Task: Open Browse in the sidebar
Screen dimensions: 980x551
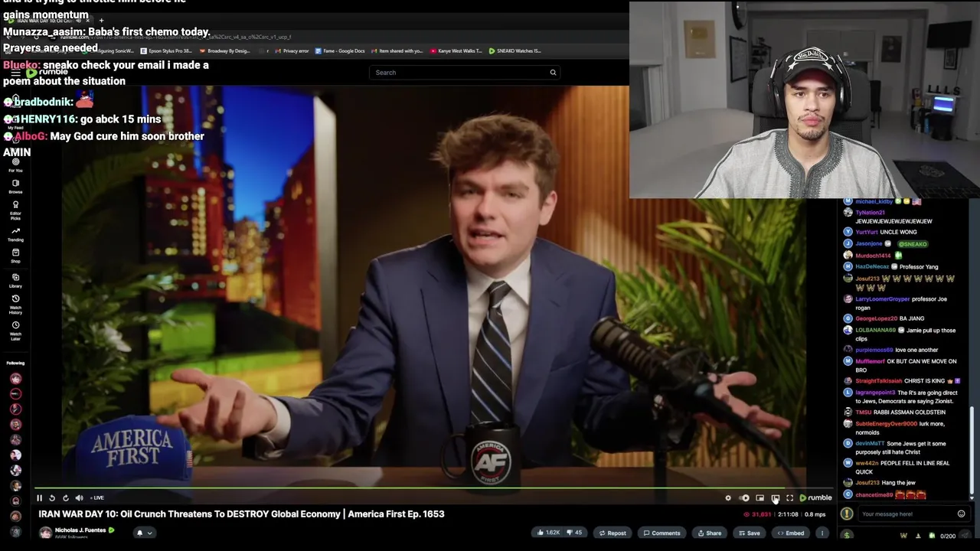Action: 15,187
